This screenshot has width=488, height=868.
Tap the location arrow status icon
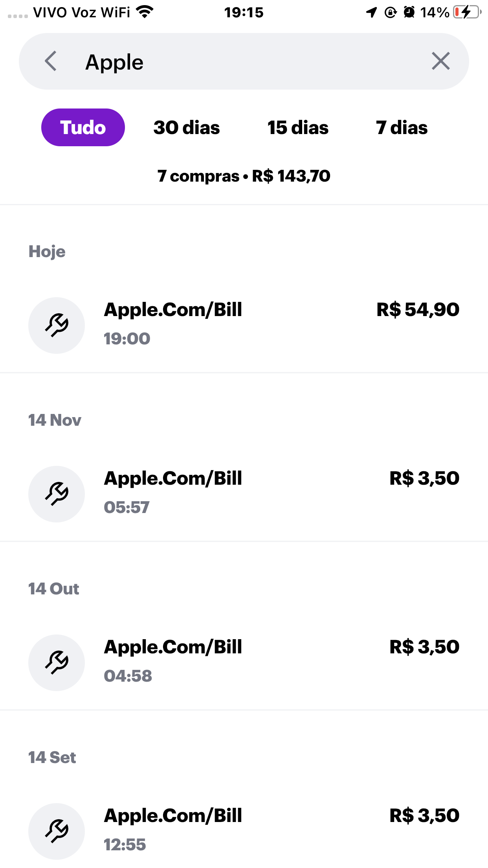(x=371, y=12)
